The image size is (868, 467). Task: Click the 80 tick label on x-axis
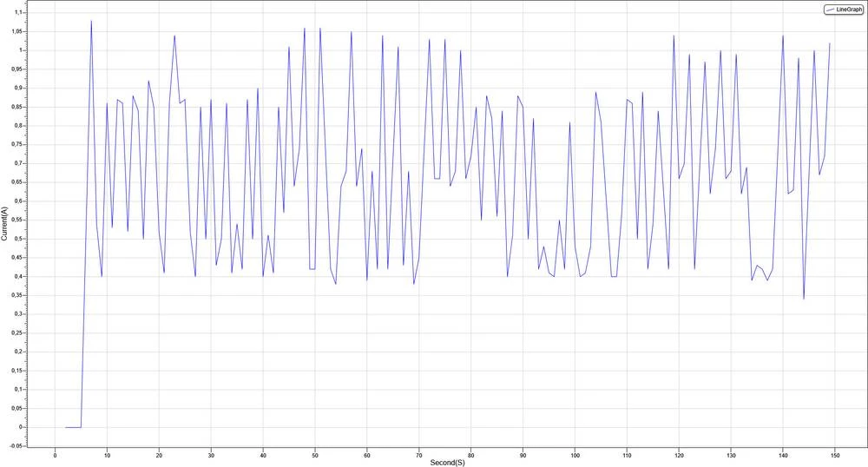click(x=470, y=455)
